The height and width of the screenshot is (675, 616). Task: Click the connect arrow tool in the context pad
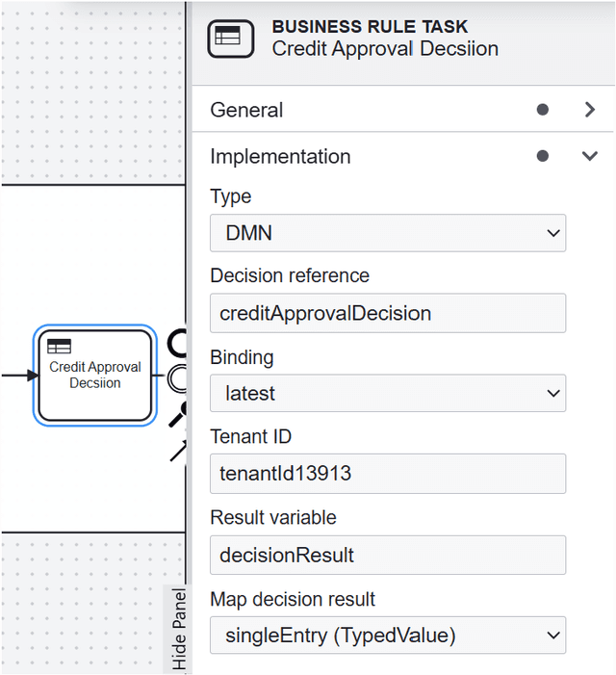[178, 450]
